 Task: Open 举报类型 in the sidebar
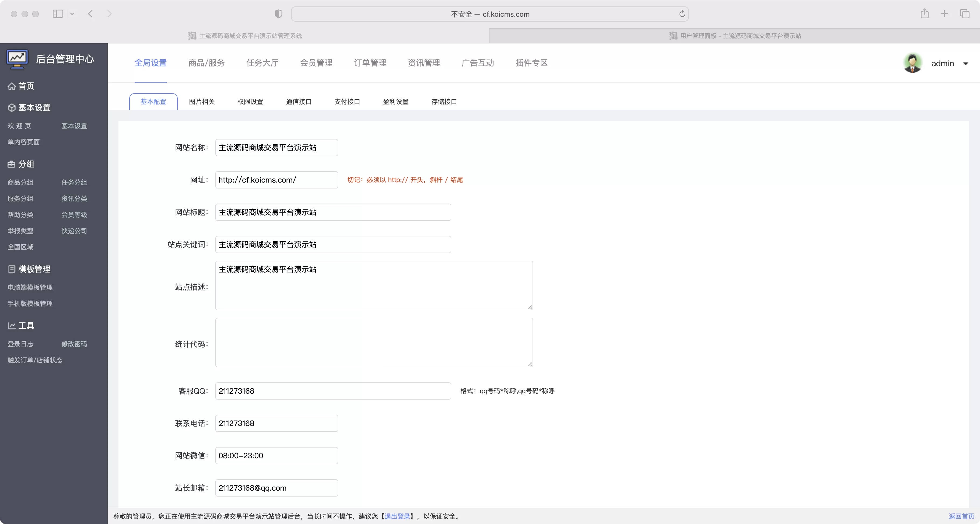(20, 231)
